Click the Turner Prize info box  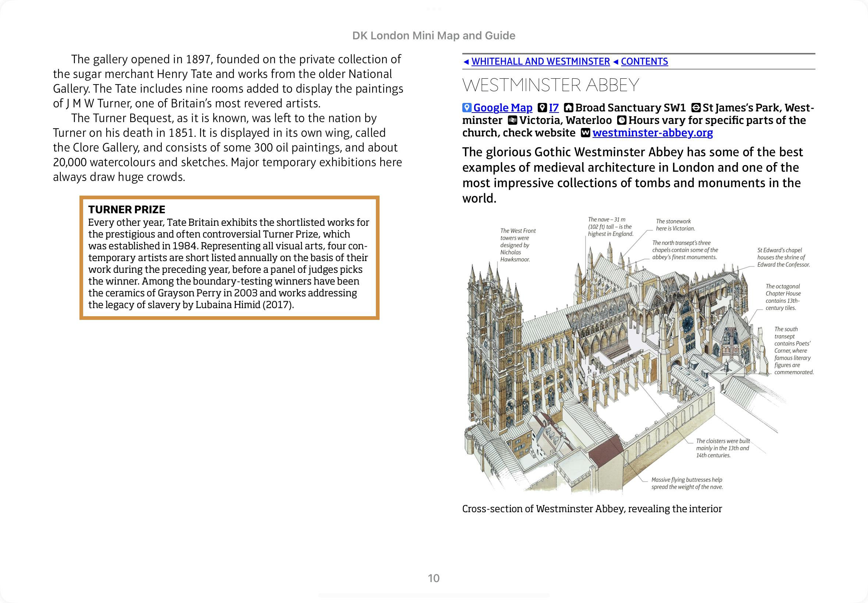click(229, 258)
